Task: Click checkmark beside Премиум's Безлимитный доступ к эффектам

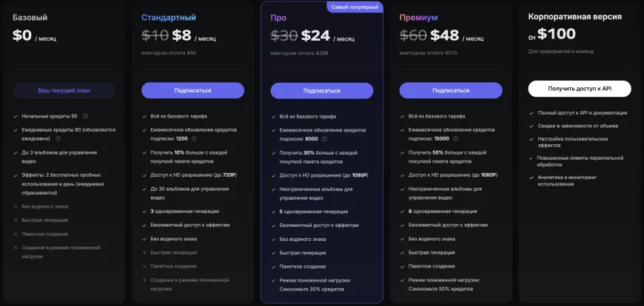Action: pyautogui.click(x=402, y=225)
